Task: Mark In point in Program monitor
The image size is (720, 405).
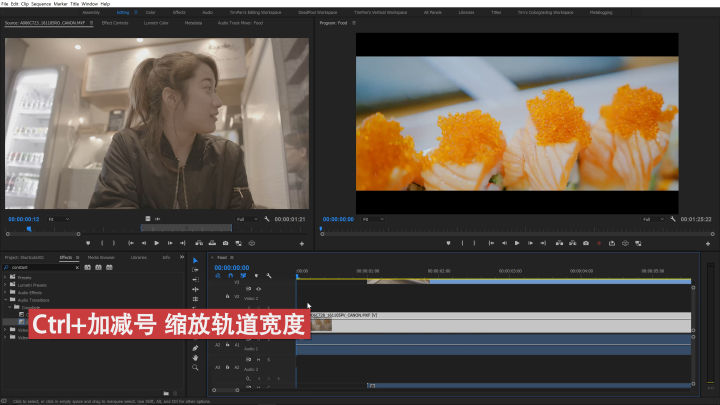Action: pos(462,243)
